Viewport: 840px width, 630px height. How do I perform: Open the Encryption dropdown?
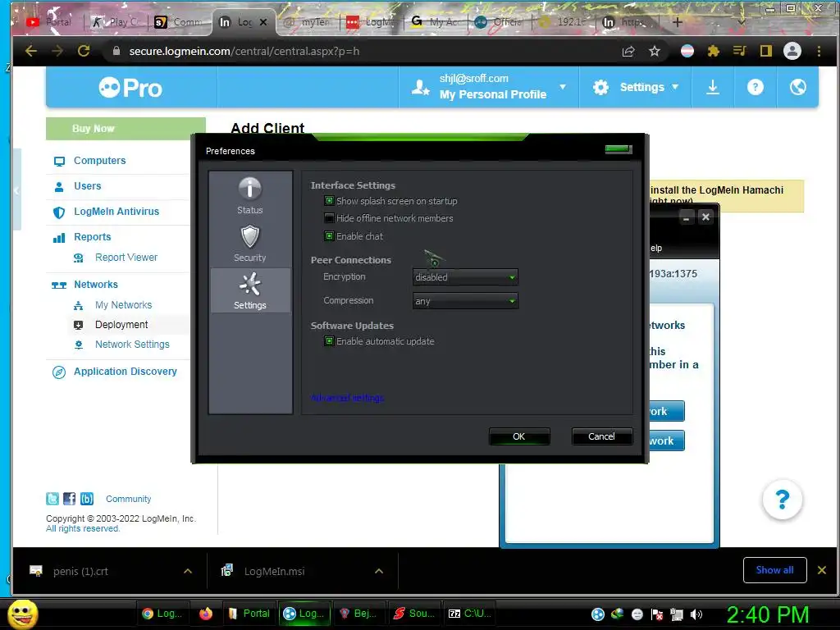(x=465, y=277)
